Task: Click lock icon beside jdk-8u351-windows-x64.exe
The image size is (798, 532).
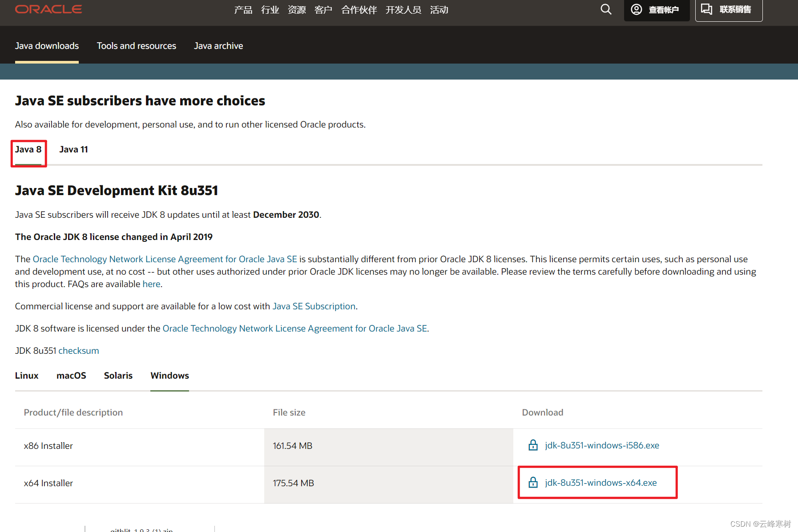Action: pyautogui.click(x=533, y=483)
